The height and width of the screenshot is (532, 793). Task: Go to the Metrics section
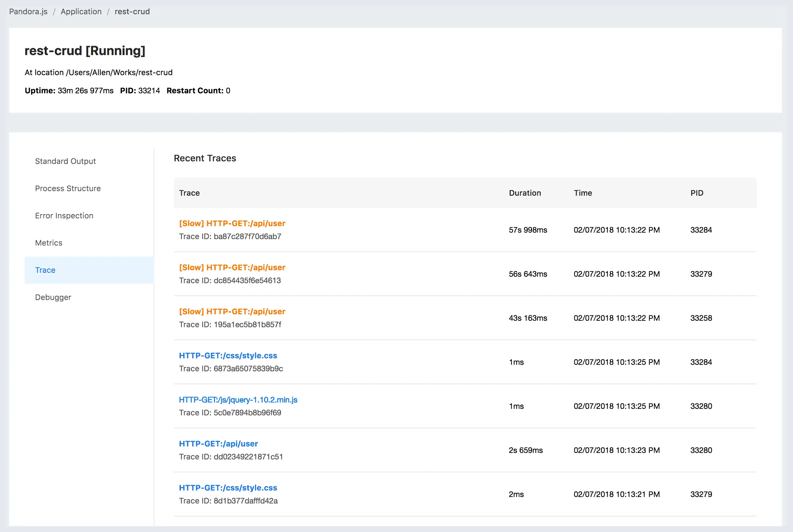pos(49,243)
